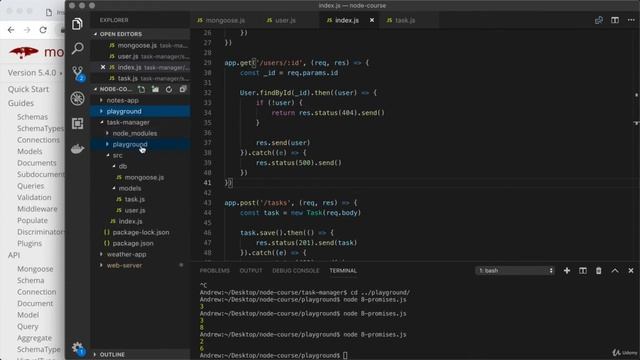Open the Problems panel tab
The image size is (640, 360).
click(x=215, y=271)
